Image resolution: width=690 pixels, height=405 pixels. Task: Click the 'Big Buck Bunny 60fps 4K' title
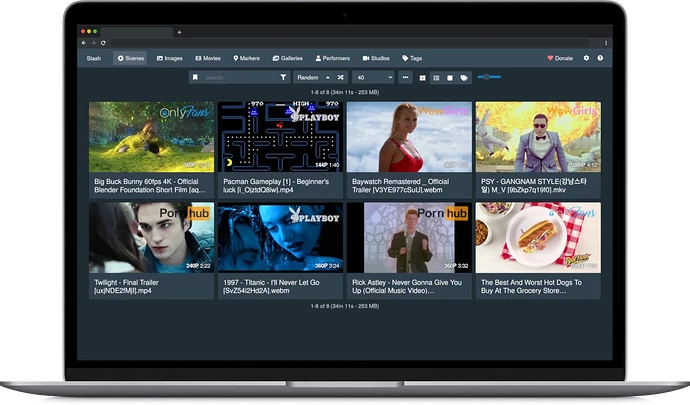click(150, 186)
